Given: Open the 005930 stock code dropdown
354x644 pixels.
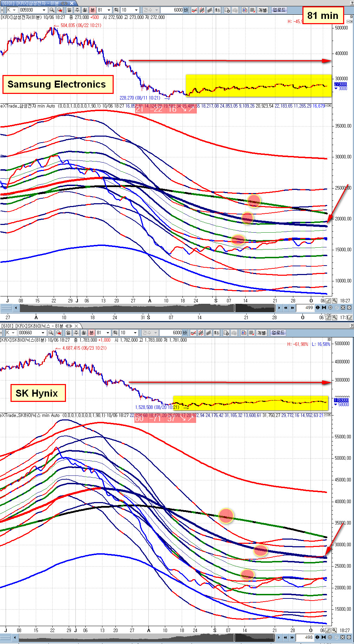Looking at the screenshot, I should pyautogui.click(x=44, y=10).
